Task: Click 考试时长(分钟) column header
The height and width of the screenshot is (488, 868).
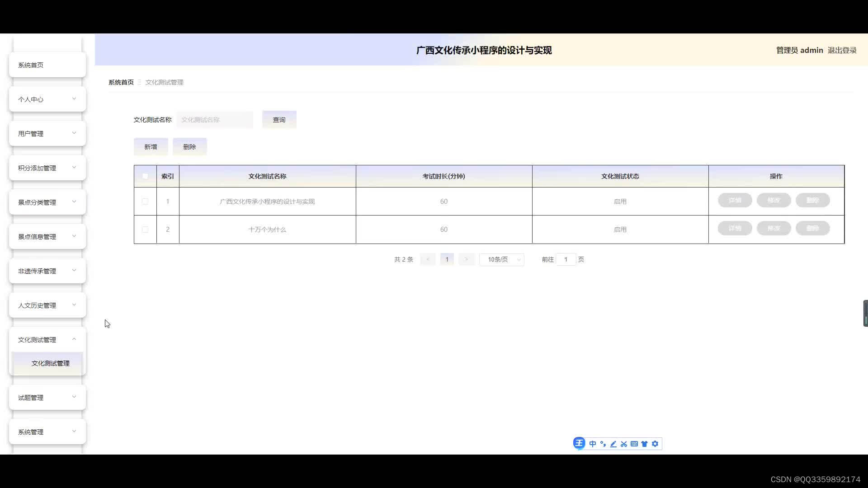Action: (444, 176)
